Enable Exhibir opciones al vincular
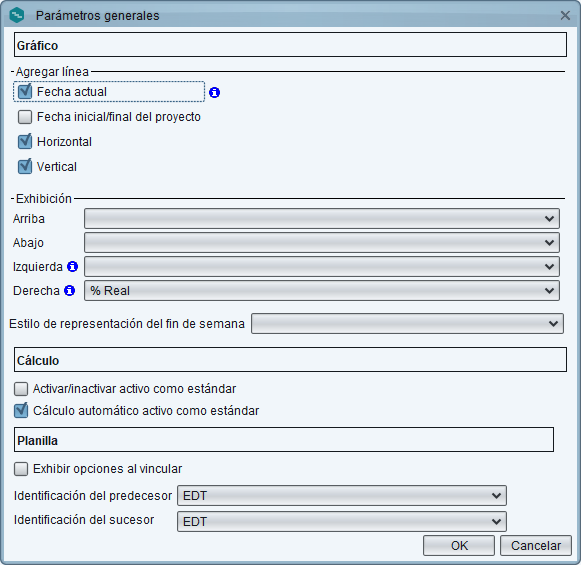This screenshot has height=565, width=581. point(21,469)
